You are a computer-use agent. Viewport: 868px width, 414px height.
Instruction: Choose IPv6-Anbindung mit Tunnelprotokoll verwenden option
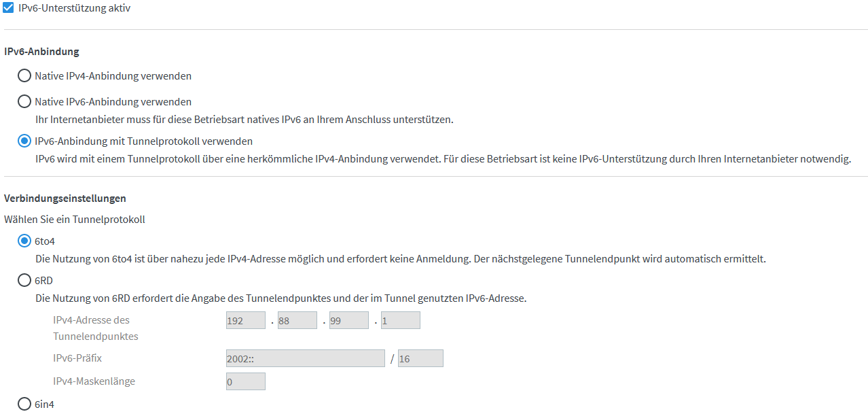(24, 141)
